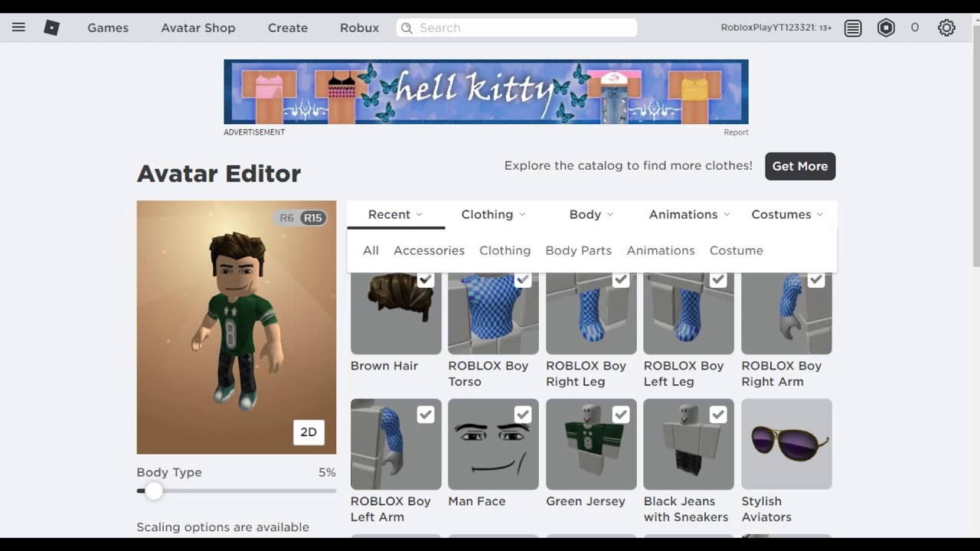Image resolution: width=980 pixels, height=551 pixels.
Task: Expand the Animations dropdown tab
Action: 689,214
